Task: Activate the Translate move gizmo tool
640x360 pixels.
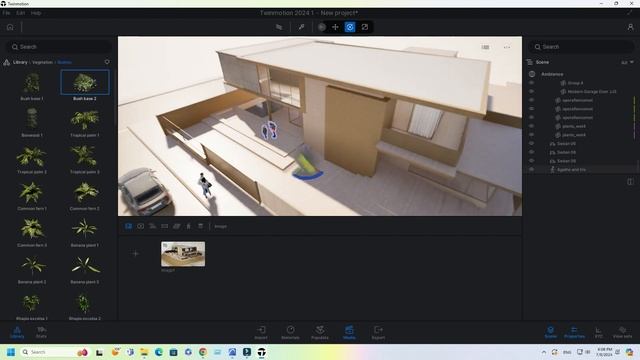Action: coord(335,27)
